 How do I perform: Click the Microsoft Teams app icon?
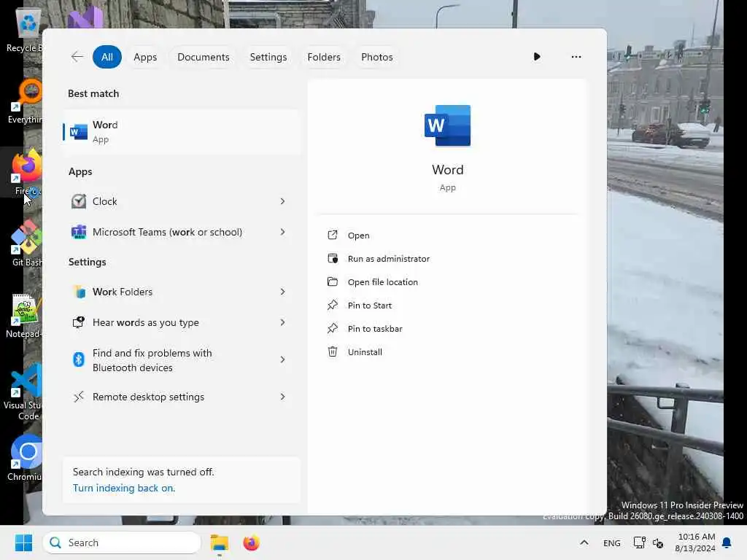79,232
